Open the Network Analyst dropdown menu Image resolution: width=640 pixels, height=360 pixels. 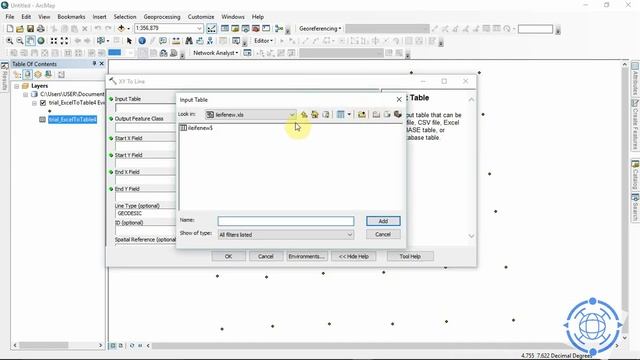[216, 53]
